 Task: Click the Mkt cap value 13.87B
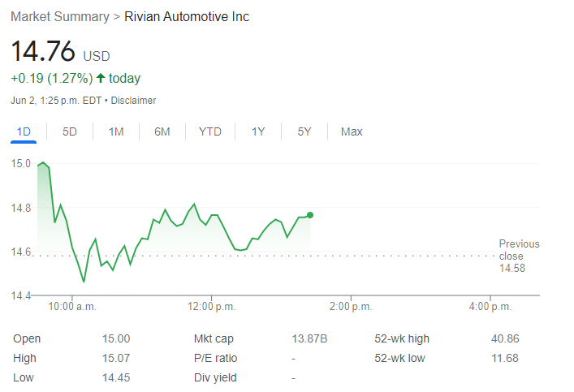(x=309, y=338)
